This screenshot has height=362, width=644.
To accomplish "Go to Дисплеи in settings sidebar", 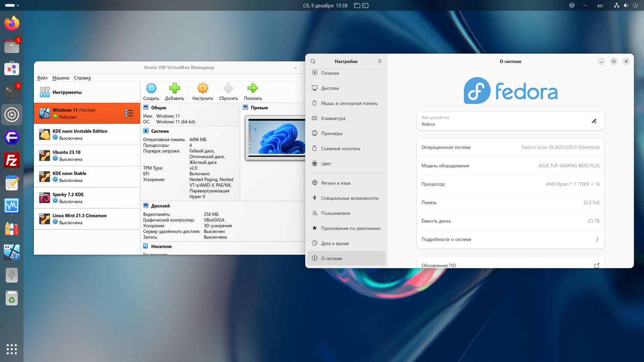I will [x=346, y=88].
